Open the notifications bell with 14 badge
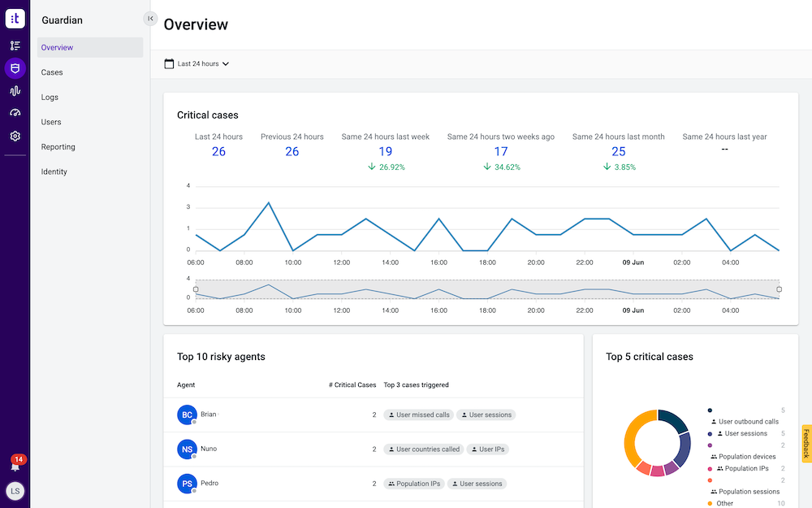 [x=15, y=465]
